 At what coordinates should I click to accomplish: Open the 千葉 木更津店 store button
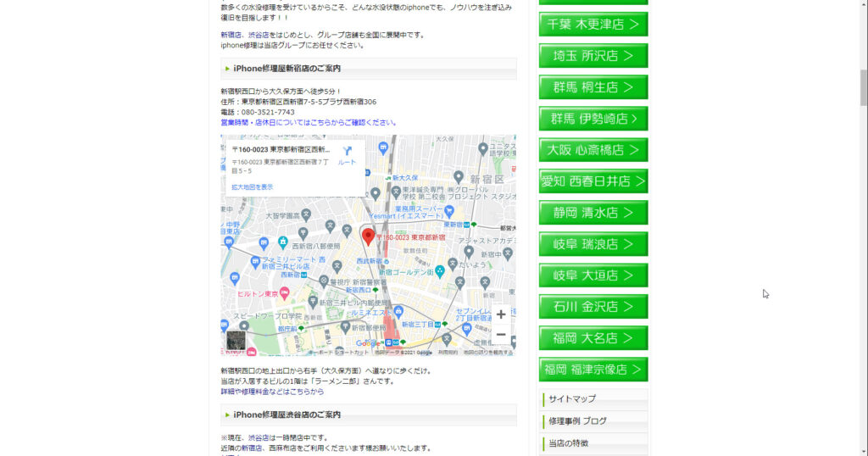click(x=593, y=25)
